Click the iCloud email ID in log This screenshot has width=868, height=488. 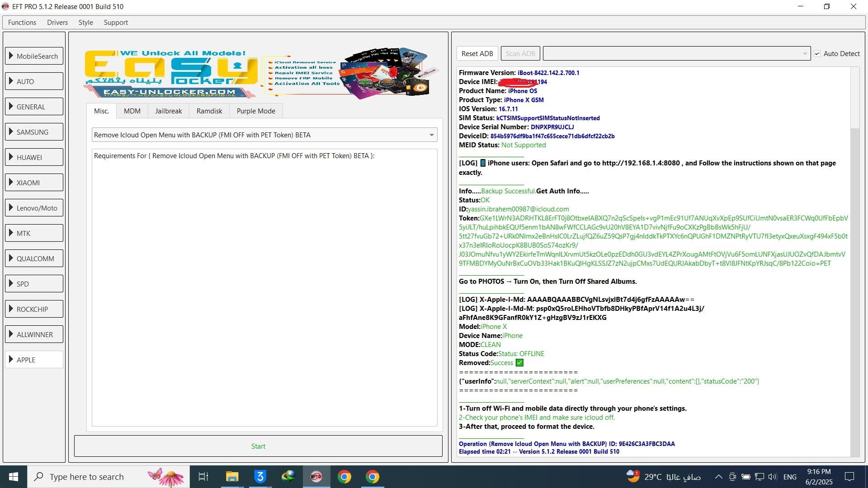pos(518,209)
